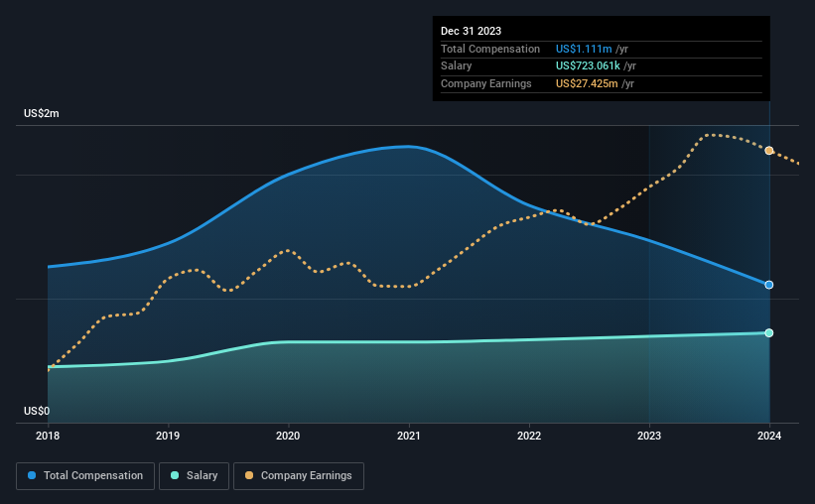The height and width of the screenshot is (504, 815).
Task: Click the US$723.061k salary value
Action: [588, 66]
